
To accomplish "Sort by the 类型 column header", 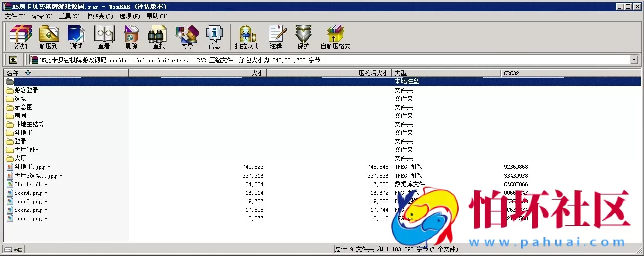I will 447,73.
